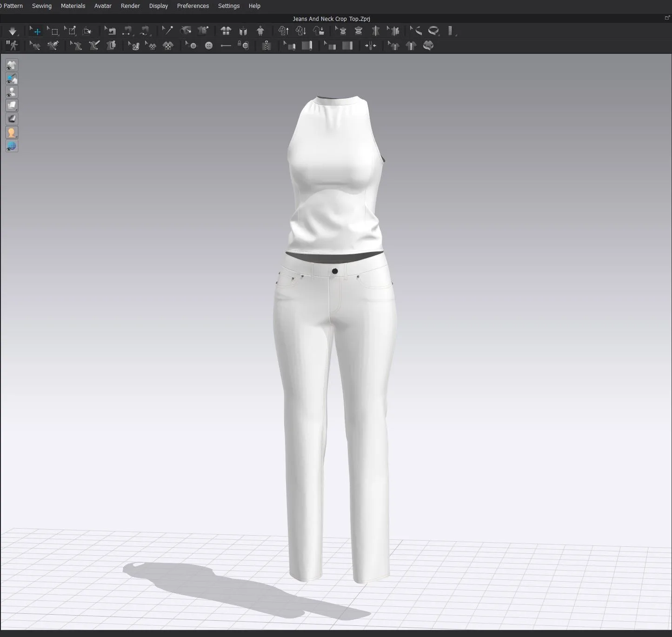The height and width of the screenshot is (637, 672).
Task: Click the Reset 3D Arrangement icon
Action: [243, 31]
